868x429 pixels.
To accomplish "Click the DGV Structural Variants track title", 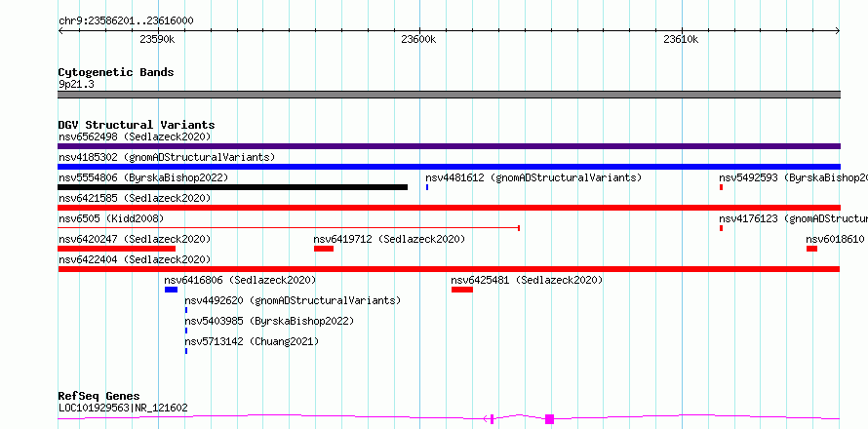I will pyautogui.click(x=137, y=125).
